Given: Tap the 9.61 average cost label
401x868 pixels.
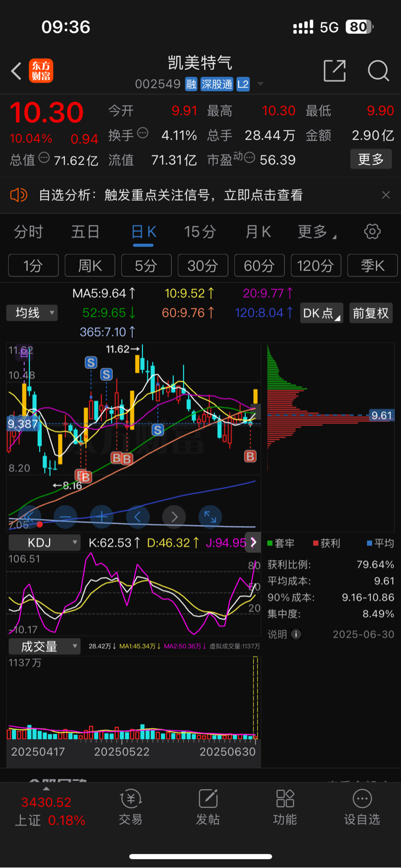Looking at the screenshot, I should tap(382, 415).
